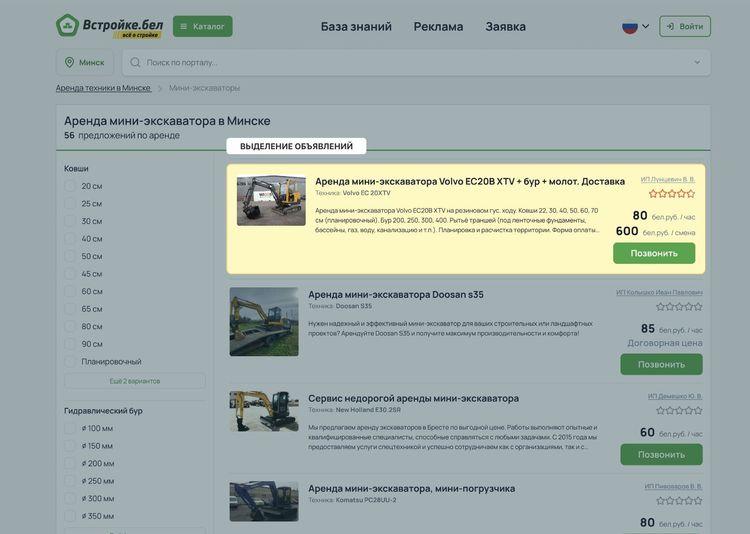
Task: Check the ø 150 мм drill checkbox
Action: coord(70,446)
